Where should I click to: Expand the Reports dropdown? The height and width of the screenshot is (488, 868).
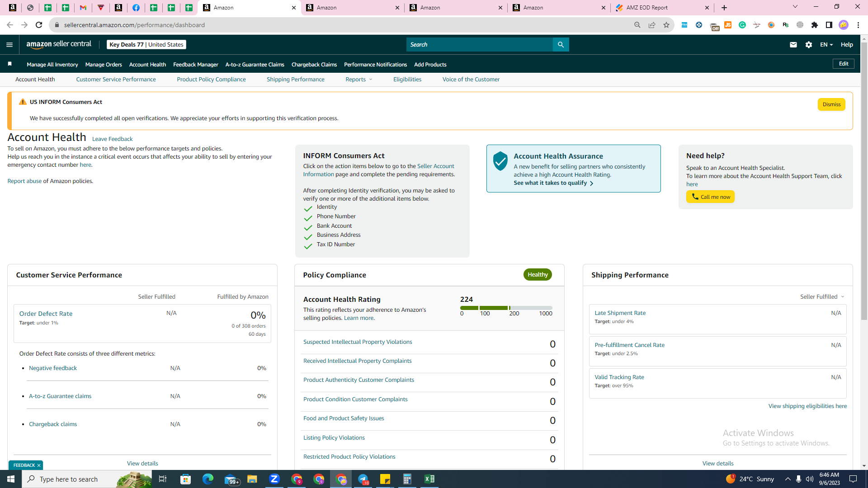coord(359,80)
